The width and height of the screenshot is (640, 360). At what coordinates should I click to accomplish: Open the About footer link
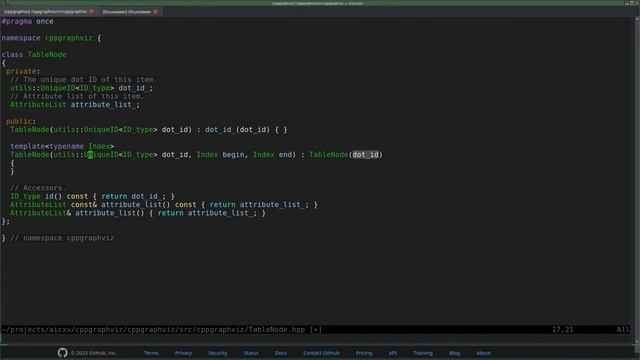tap(483, 353)
